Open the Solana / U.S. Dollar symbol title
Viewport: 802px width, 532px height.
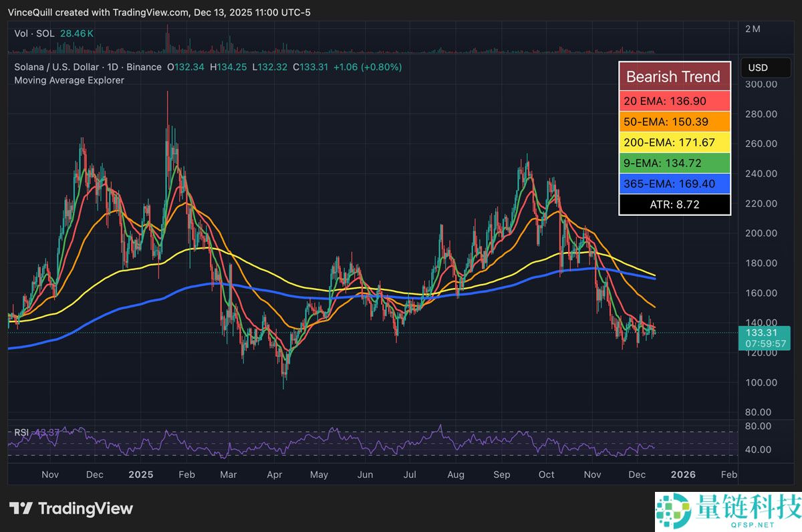coord(57,67)
